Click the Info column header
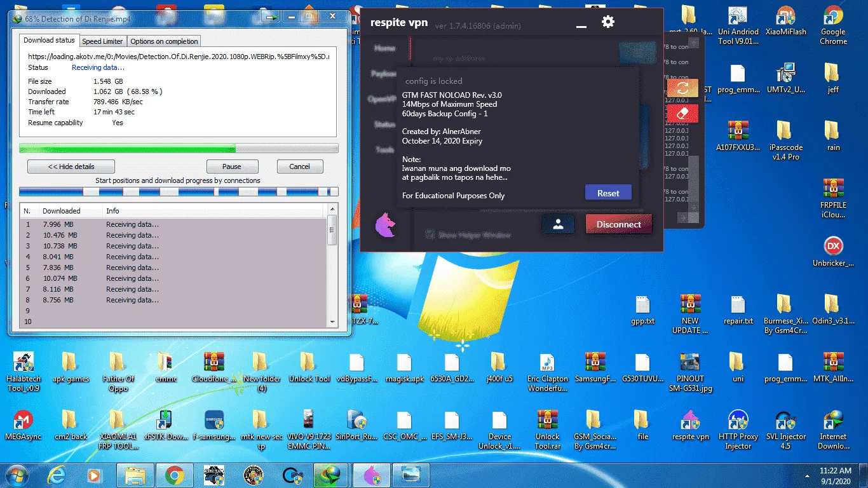The width and height of the screenshot is (868, 488). (214, 211)
